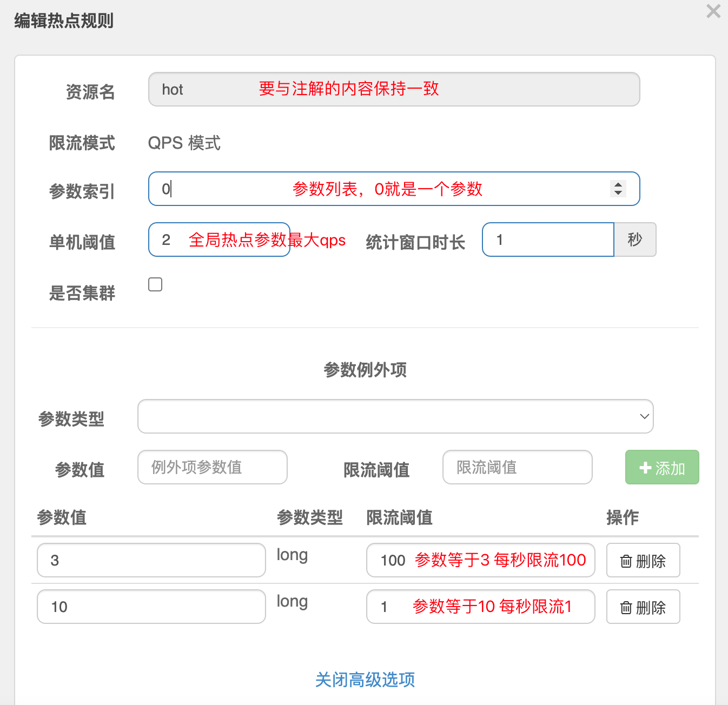Click the 参数值 field containing 3

[x=151, y=560]
